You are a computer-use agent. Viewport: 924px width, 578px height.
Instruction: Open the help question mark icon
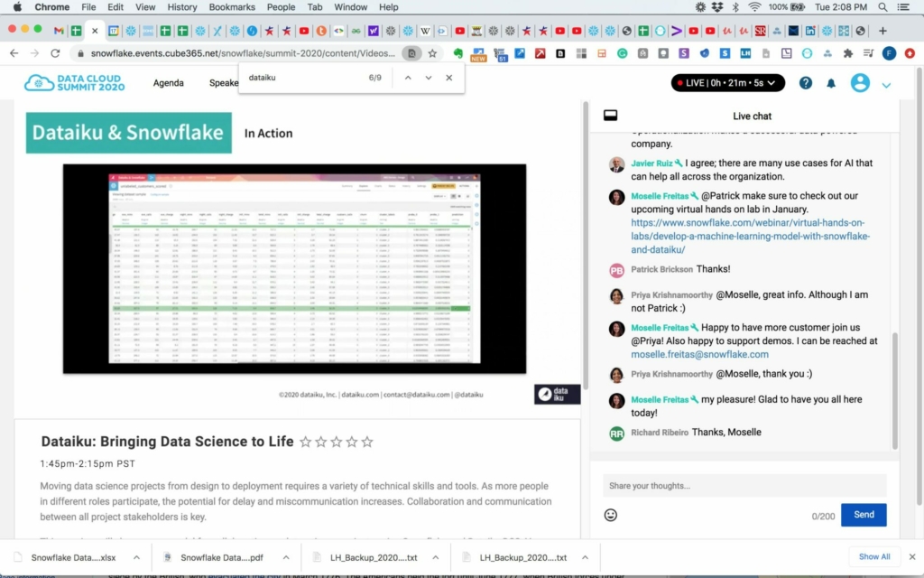point(806,82)
